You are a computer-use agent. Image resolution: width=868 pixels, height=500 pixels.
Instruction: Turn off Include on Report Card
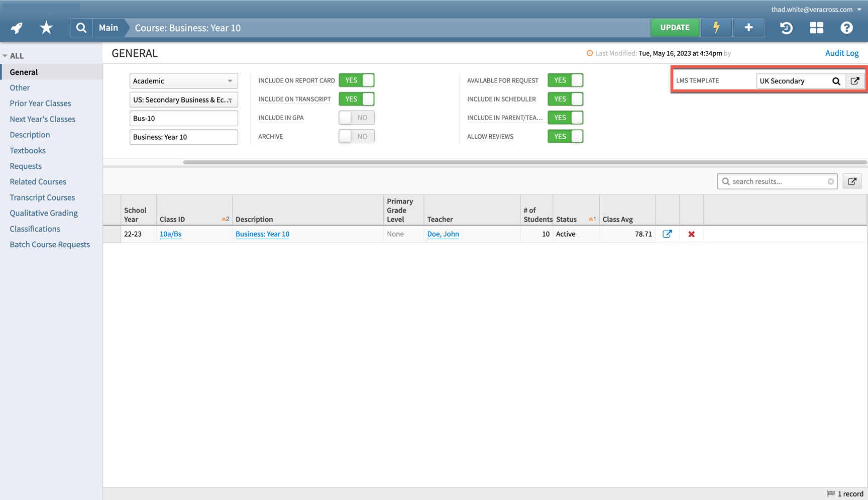(x=357, y=80)
